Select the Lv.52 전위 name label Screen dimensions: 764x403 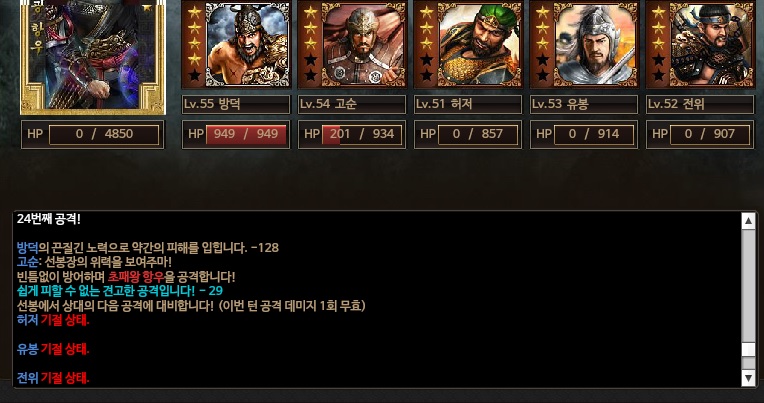tap(700, 104)
